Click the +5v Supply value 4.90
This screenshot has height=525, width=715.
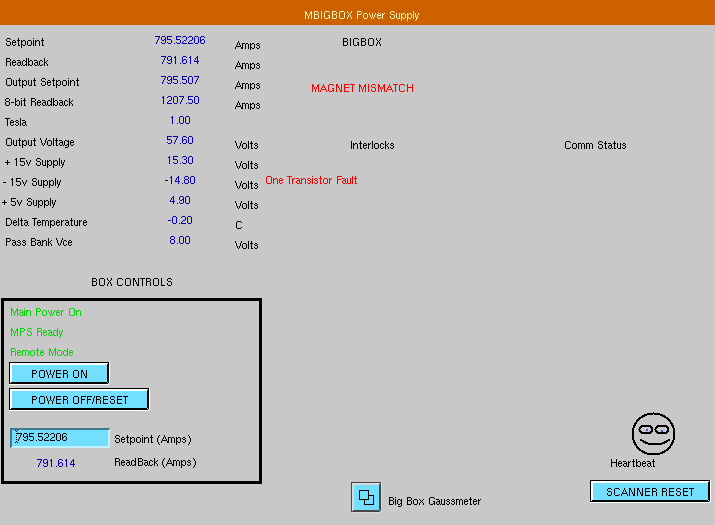[x=180, y=200]
